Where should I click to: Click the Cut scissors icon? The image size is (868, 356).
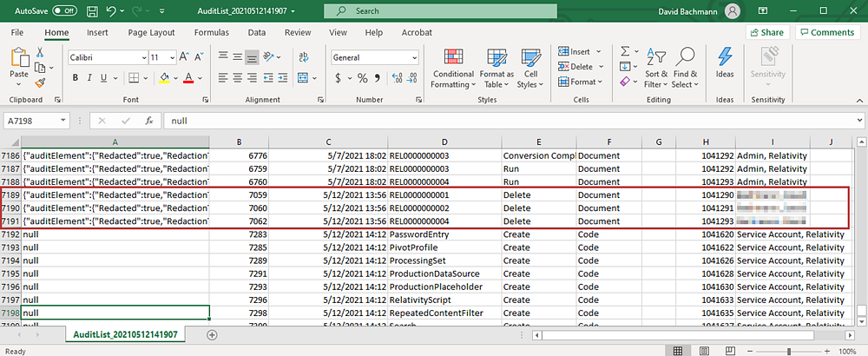point(40,53)
